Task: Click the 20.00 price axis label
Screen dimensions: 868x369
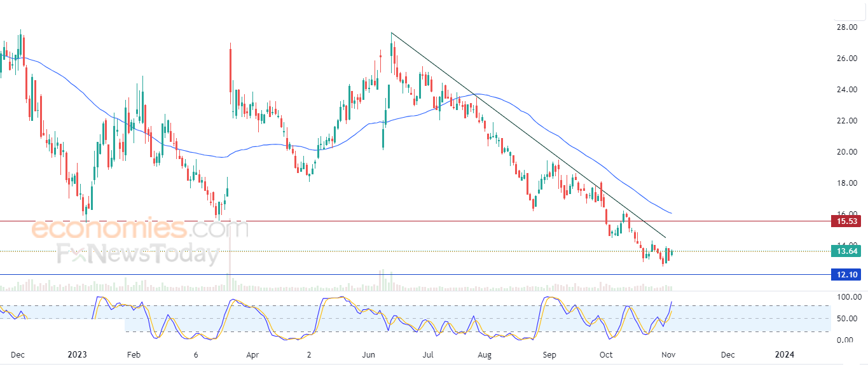Action: (846, 152)
